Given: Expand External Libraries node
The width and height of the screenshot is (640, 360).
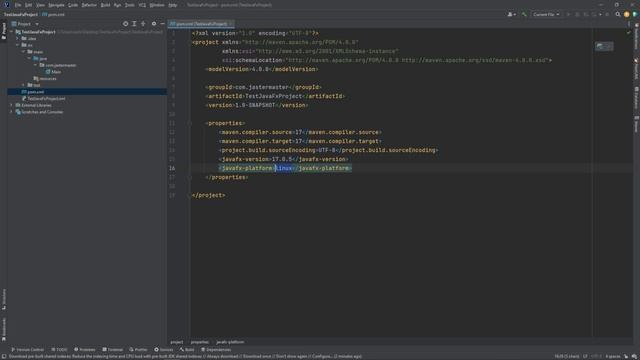Looking at the screenshot, I should click(x=11, y=105).
